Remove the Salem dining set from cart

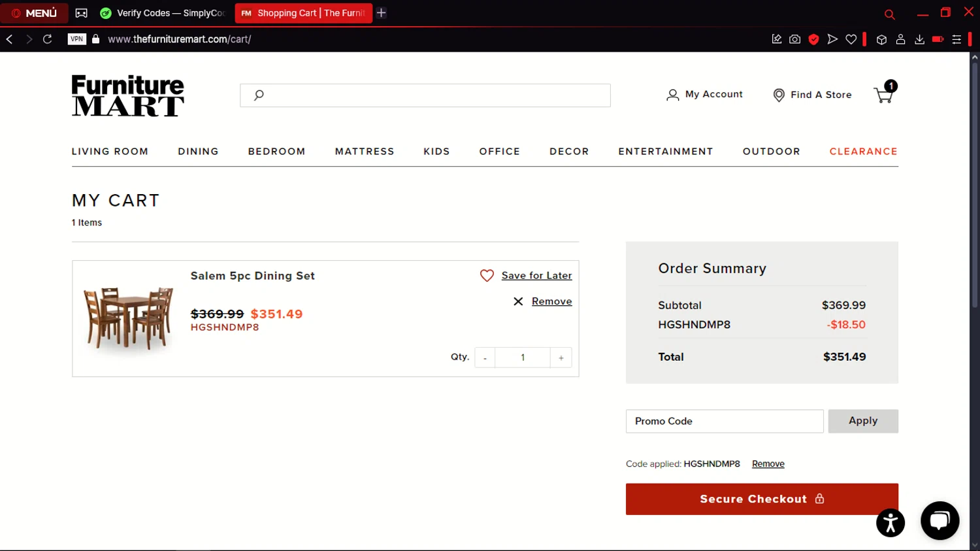point(551,301)
